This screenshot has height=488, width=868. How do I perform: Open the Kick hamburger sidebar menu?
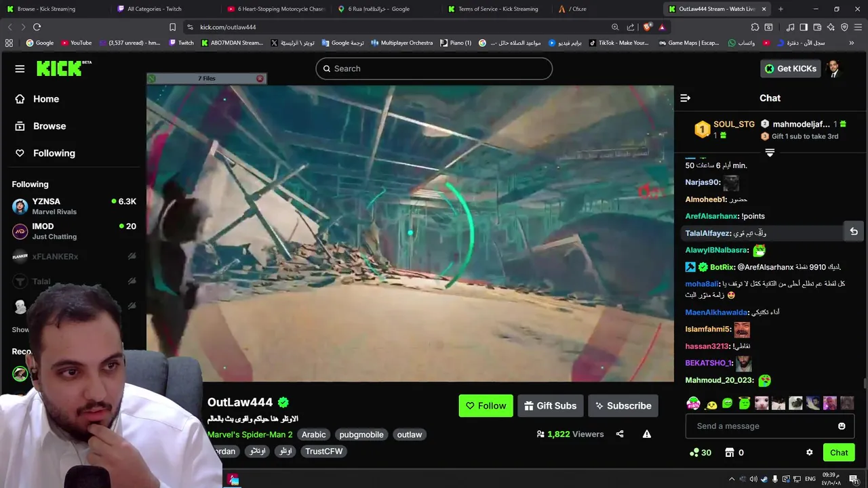tap(20, 68)
